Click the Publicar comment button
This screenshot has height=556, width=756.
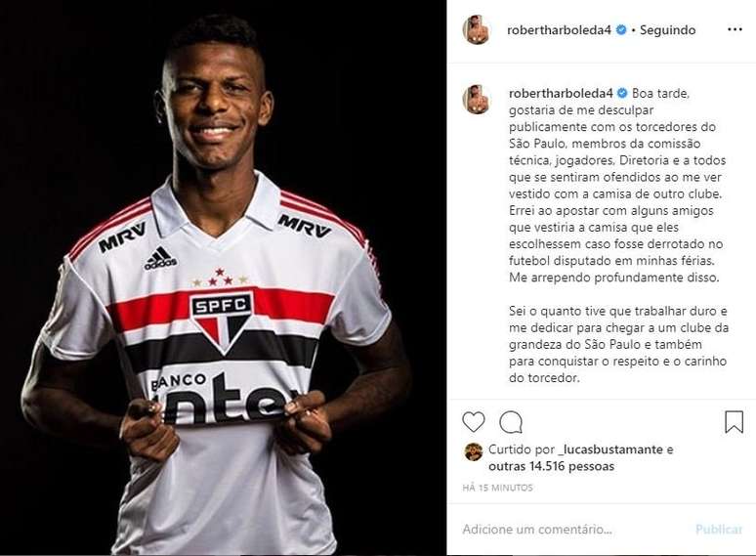pyautogui.click(x=718, y=530)
